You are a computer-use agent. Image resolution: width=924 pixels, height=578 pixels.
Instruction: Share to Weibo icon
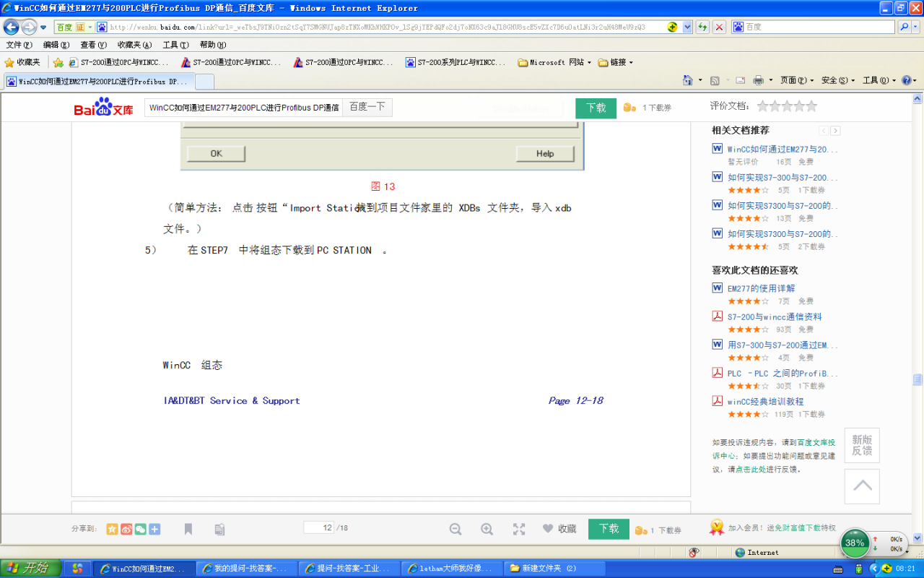126,529
